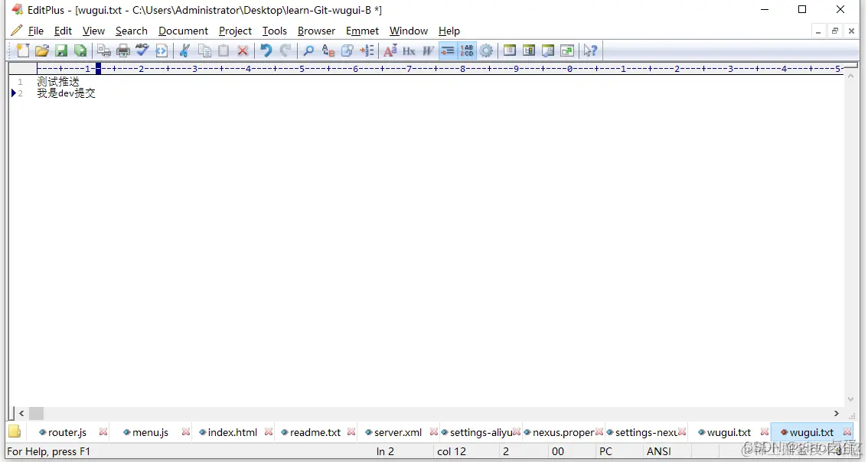Run the ABC spell check icon

142,51
